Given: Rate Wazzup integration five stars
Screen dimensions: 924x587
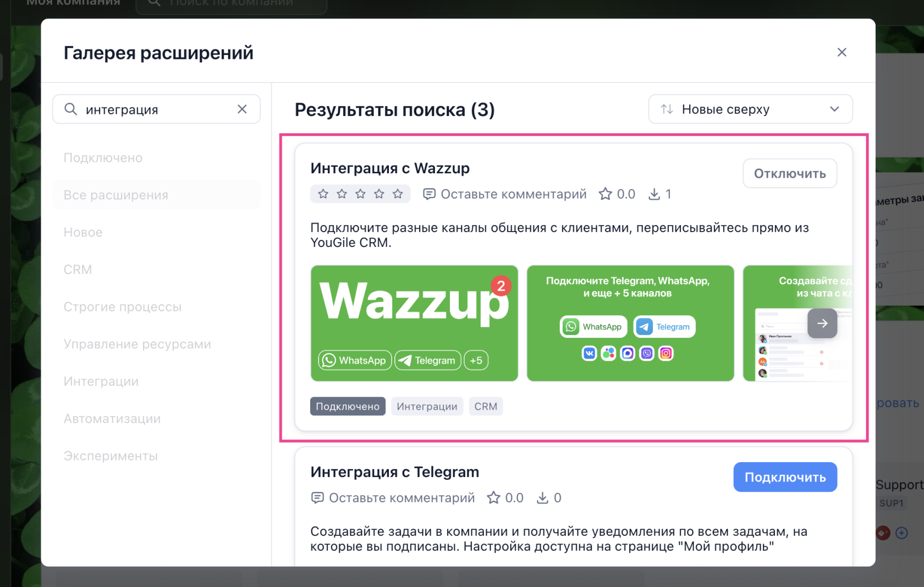Looking at the screenshot, I should tap(398, 194).
